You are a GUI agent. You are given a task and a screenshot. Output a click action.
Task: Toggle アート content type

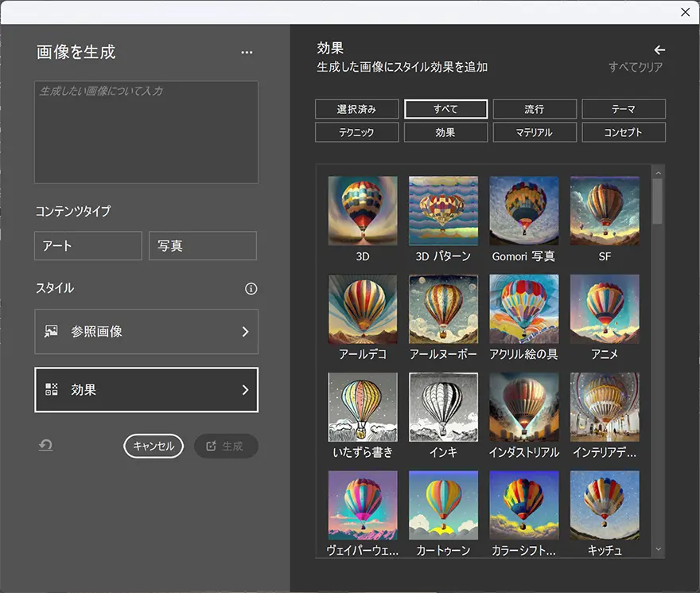click(x=88, y=246)
